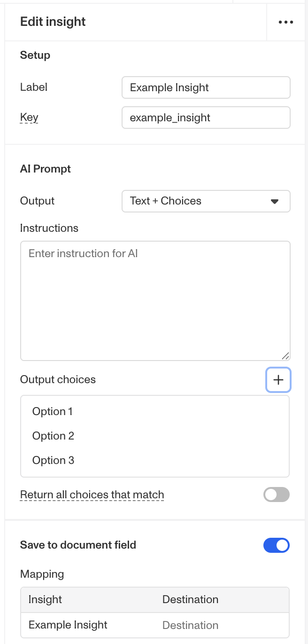Select the Example Insight mapping table cell
Screen dimensions: 308x644
coord(68,625)
